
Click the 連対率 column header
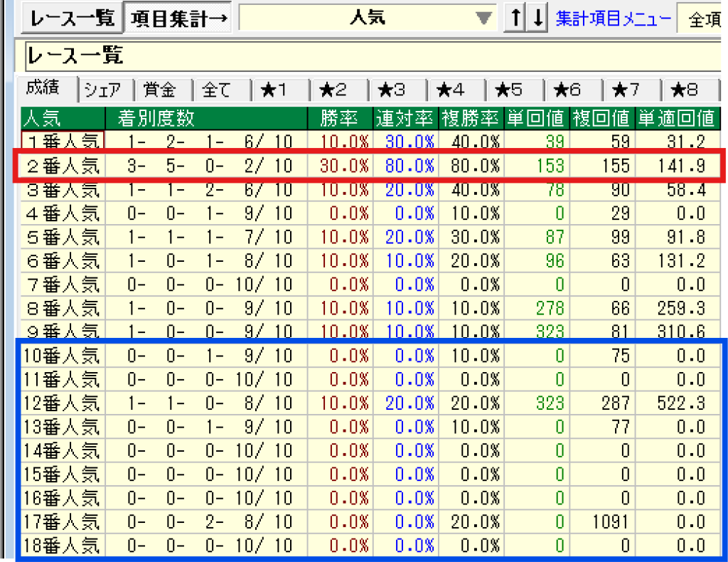405,117
